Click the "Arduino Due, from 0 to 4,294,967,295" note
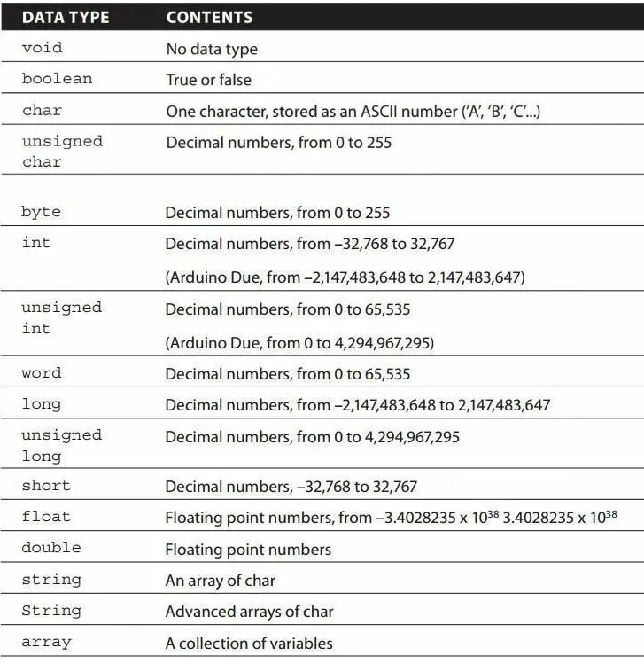Viewport: 644px width, 664px height. (x=299, y=342)
